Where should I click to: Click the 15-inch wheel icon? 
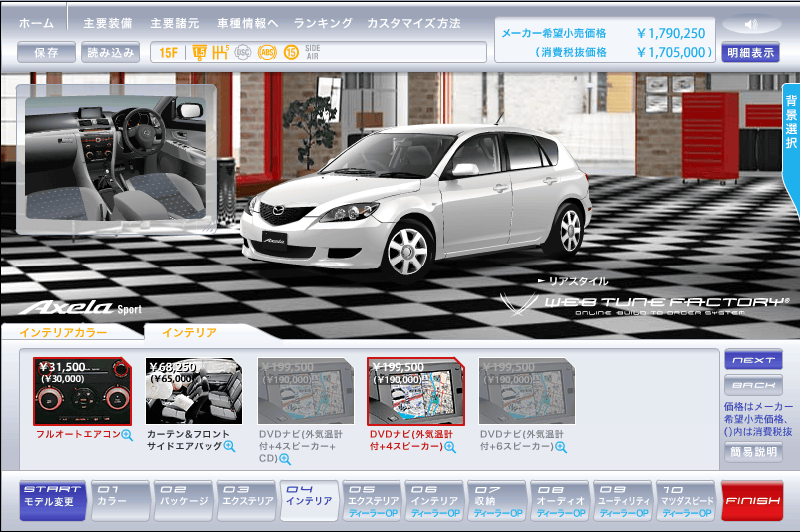(291, 52)
